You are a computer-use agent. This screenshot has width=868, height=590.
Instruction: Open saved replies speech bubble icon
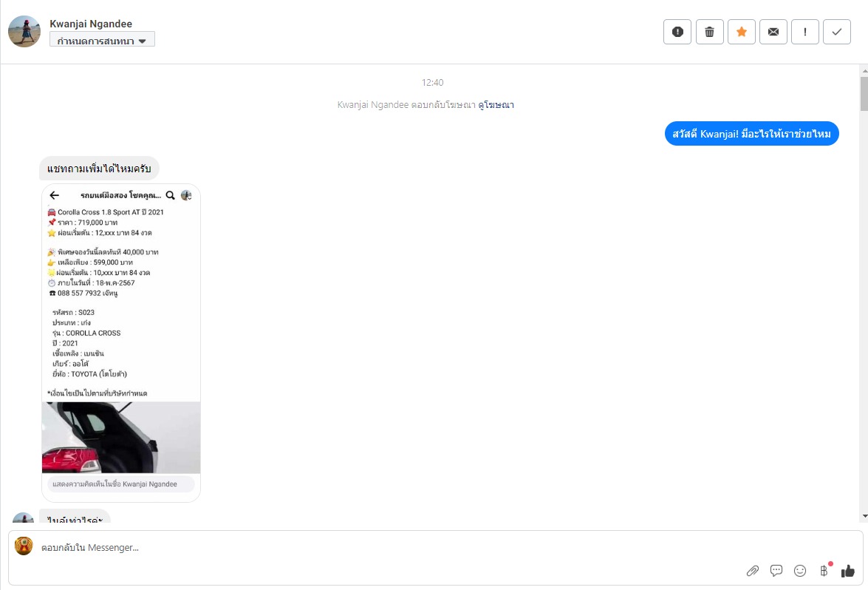(776, 571)
